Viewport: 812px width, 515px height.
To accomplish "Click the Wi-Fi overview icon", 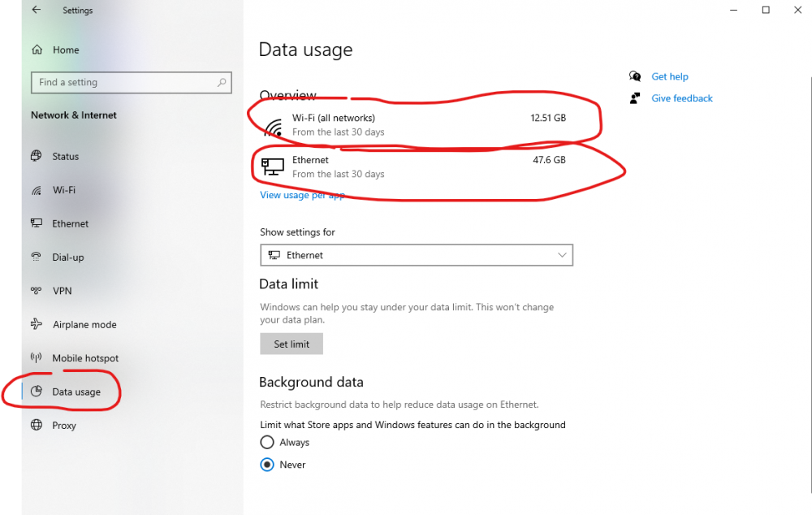I will (x=274, y=127).
